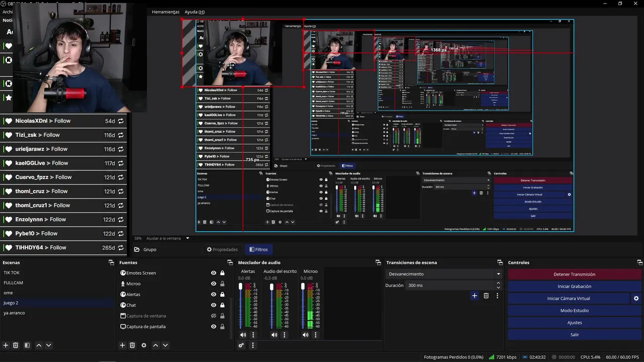This screenshot has width=644, height=362.
Task: Hide the Emotes Screen source
Action: coord(213,273)
